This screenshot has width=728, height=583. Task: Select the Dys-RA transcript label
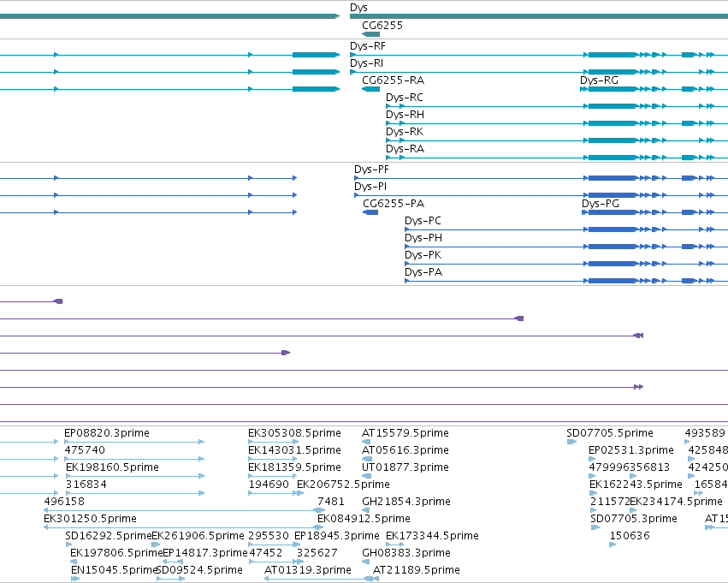click(x=405, y=149)
